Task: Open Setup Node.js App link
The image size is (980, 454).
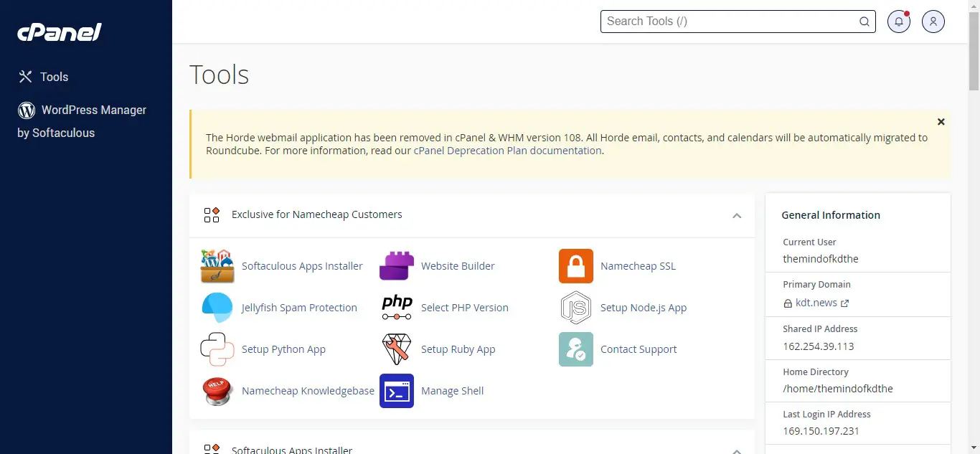Action: click(644, 308)
